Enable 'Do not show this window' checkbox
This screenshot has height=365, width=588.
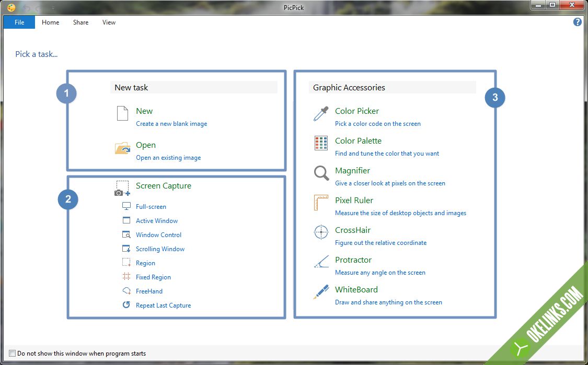coord(13,353)
